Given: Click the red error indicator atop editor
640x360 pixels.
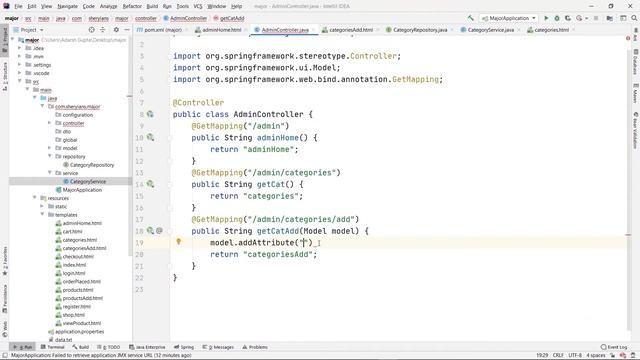Looking at the screenshot, I should point(628,38).
